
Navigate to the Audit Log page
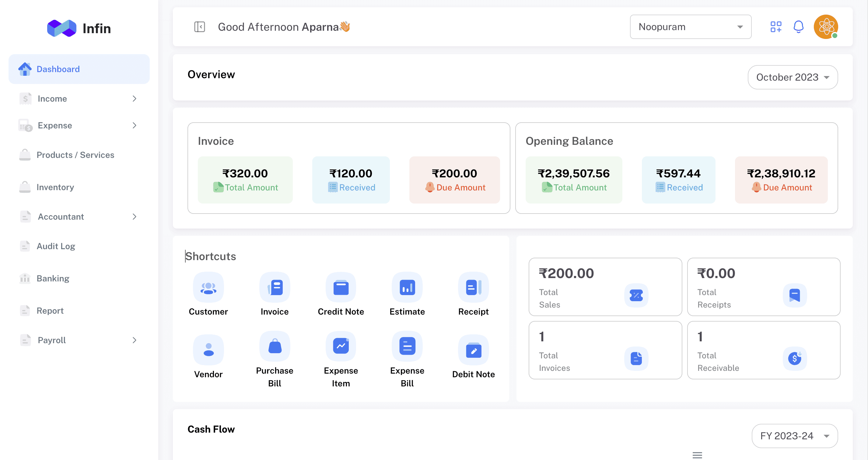click(x=56, y=246)
